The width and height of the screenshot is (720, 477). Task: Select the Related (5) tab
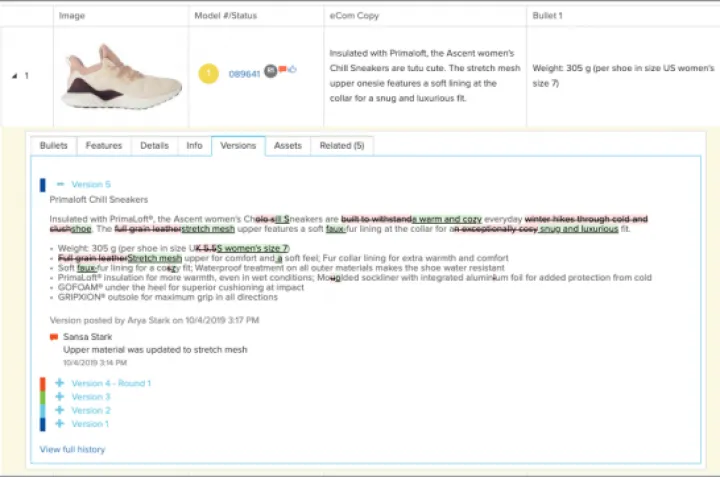[x=341, y=146]
